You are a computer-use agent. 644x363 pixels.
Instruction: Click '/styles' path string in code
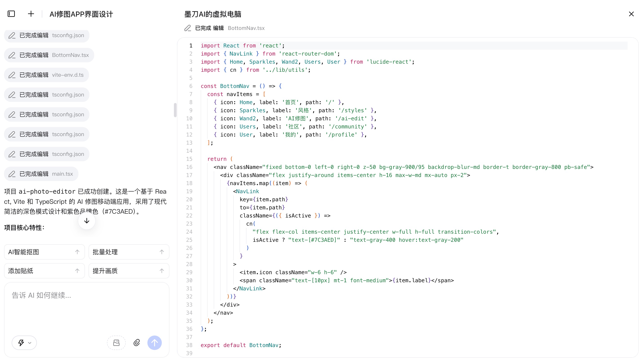(x=353, y=110)
